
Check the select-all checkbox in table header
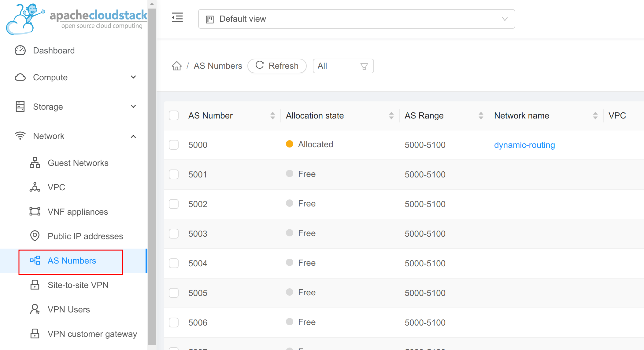(173, 115)
